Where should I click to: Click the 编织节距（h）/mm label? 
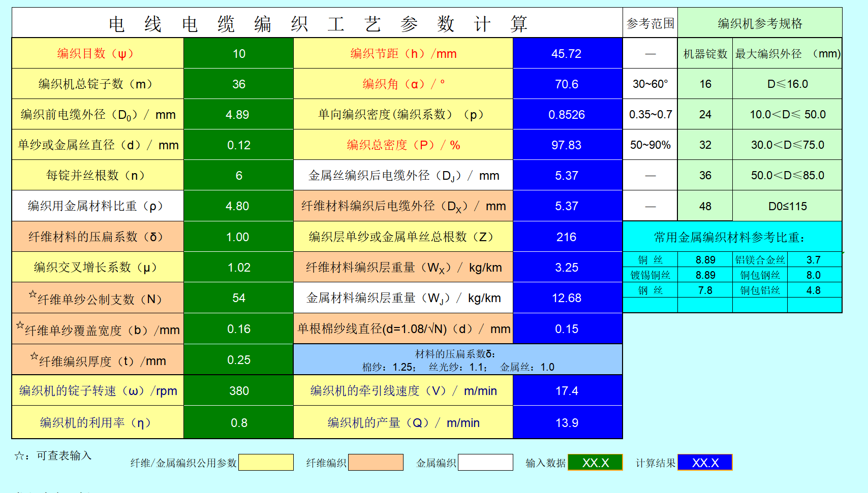pyautogui.click(x=403, y=53)
